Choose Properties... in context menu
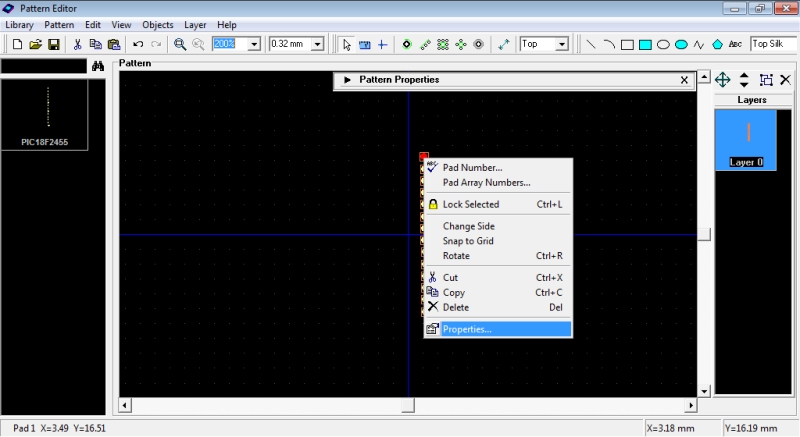Screen dimensions: 800x437 point(498,329)
